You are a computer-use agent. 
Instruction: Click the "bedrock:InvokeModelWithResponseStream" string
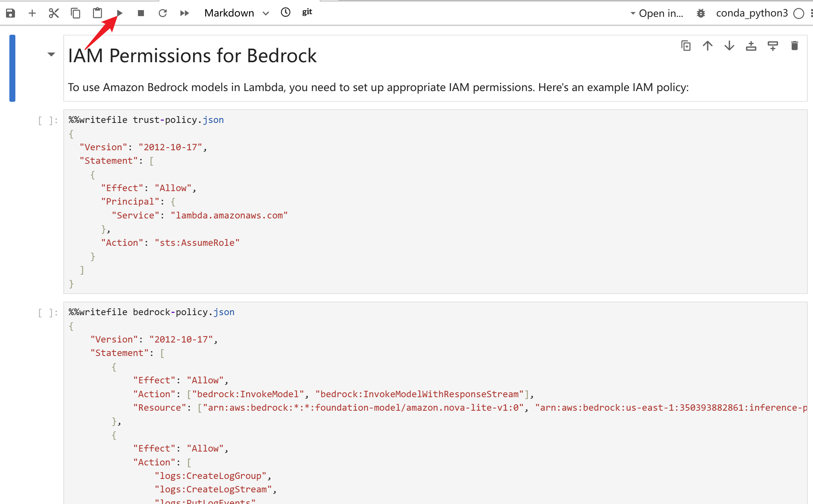tap(419, 394)
